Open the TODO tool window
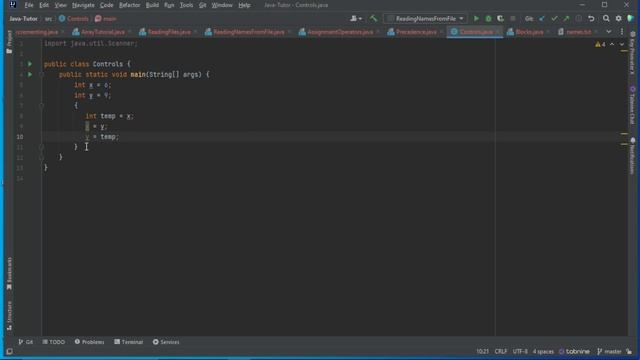The width and height of the screenshot is (640, 360). [x=53, y=342]
